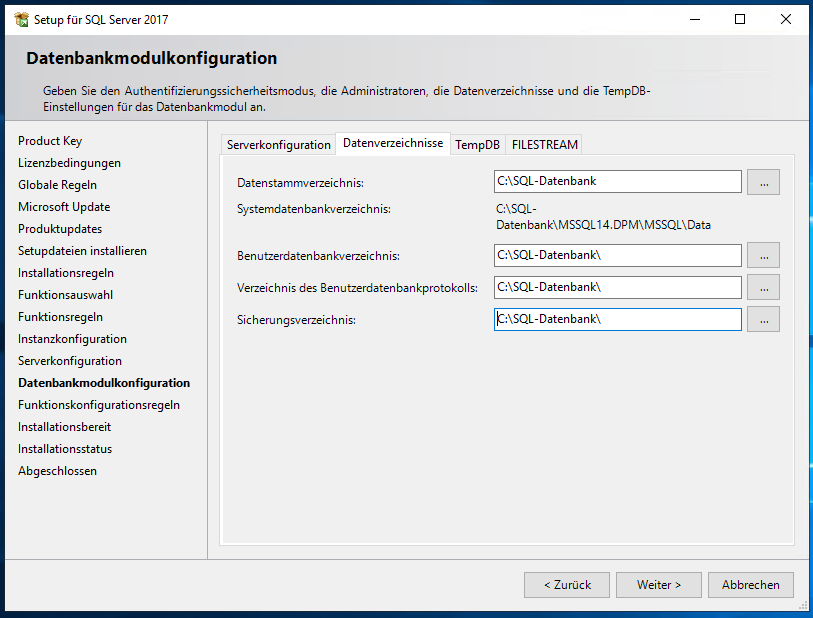Select Funktionskonfigurationsregeln in the sidebar
The height and width of the screenshot is (618, 813).
[99, 405]
